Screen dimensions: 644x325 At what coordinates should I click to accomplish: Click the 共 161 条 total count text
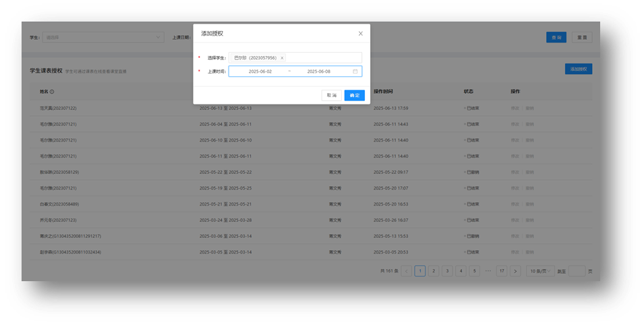pyautogui.click(x=389, y=271)
